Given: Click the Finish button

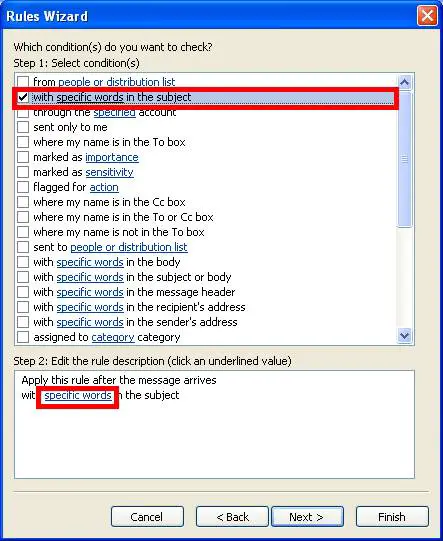Looking at the screenshot, I should coord(392,517).
